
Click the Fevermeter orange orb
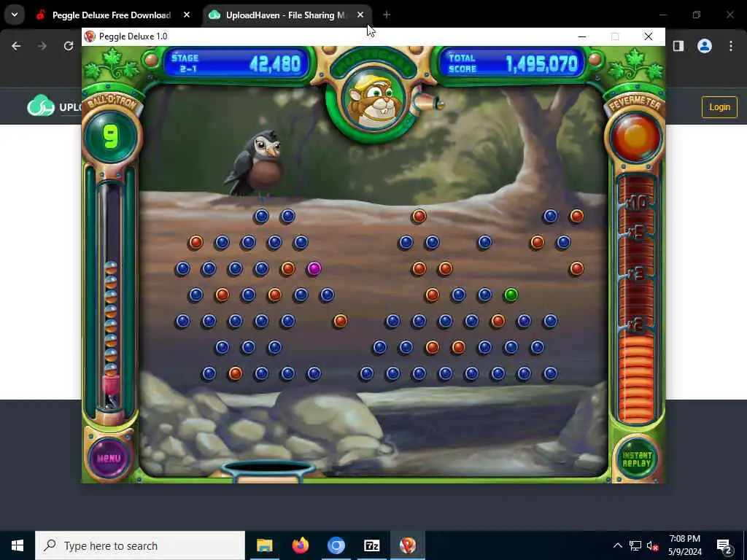tap(636, 137)
